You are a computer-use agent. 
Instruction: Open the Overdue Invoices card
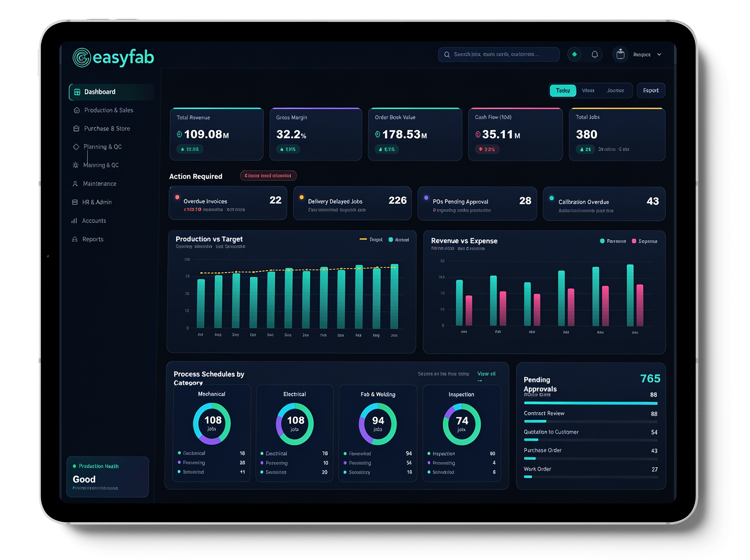click(228, 203)
